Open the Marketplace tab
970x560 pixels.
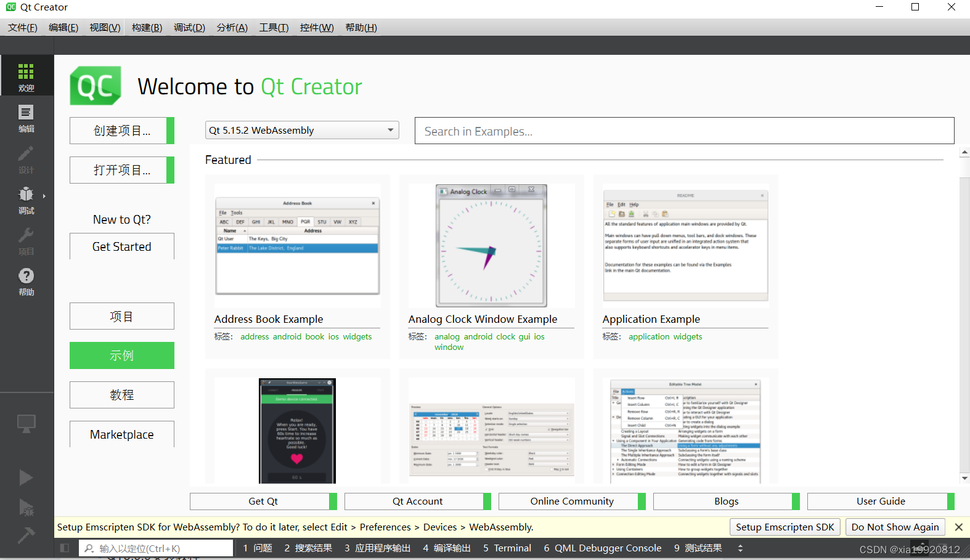pyautogui.click(x=122, y=434)
